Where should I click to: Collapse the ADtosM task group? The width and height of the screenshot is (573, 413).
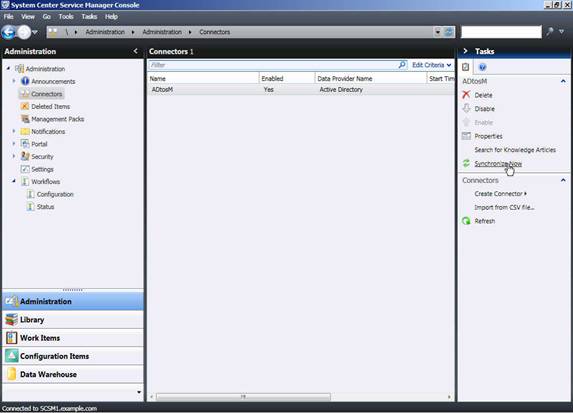(x=563, y=81)
